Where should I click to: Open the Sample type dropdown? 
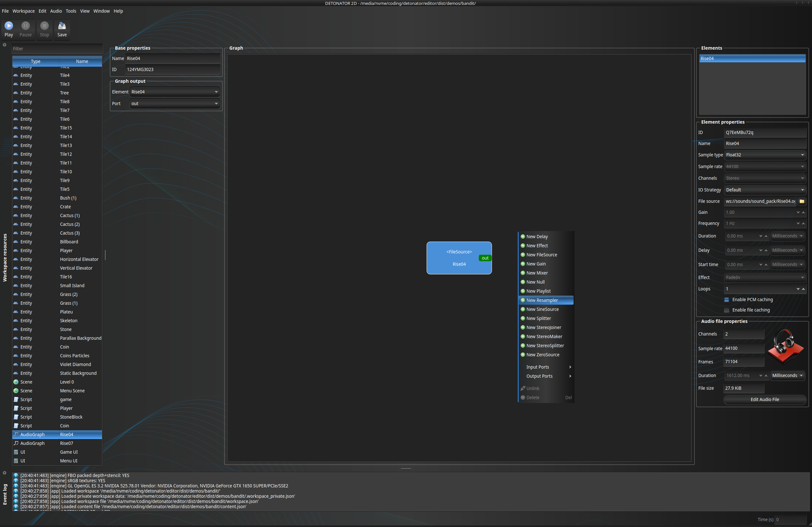[x=765, y=155]
